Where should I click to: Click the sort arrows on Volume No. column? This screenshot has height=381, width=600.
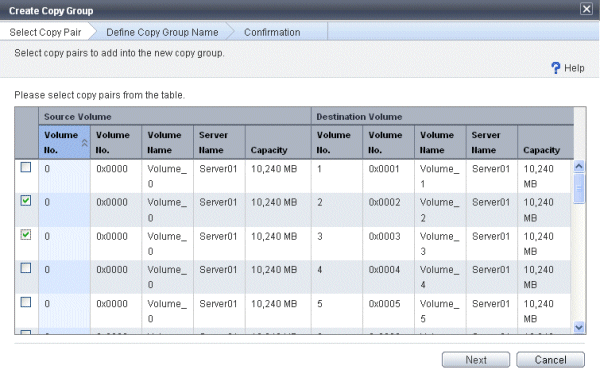(x=85, y=143)
